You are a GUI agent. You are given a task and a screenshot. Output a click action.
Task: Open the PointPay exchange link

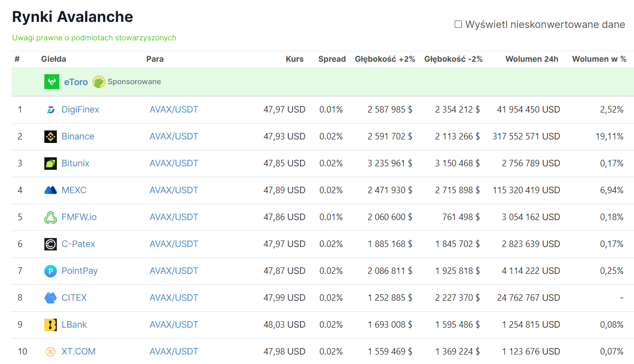[80, 271]
